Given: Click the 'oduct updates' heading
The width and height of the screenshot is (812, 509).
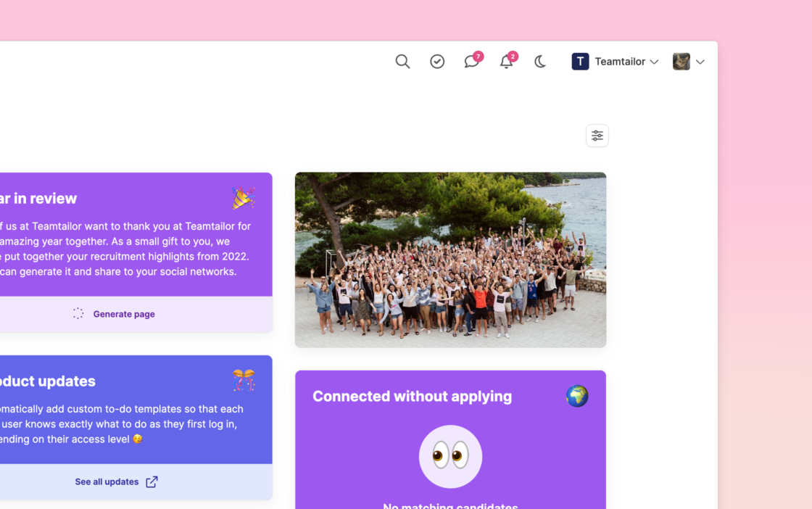Looking at the screenshot, I should tap(48, 381).
